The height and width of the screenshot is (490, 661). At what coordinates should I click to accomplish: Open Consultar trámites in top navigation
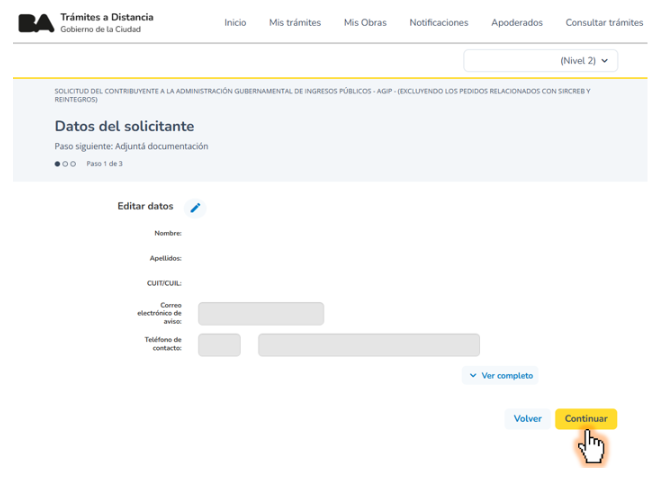pos(604,22)
